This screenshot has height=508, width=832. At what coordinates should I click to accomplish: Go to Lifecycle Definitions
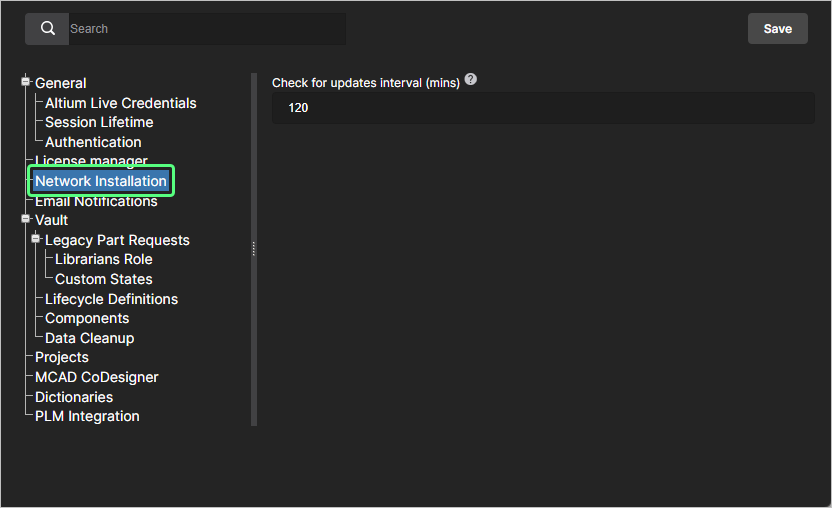(x=111, y=299)
